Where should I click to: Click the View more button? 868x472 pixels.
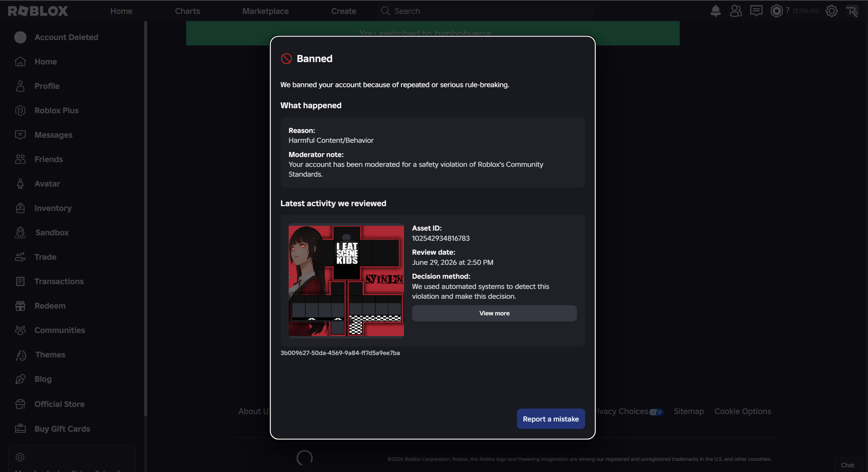494,313
